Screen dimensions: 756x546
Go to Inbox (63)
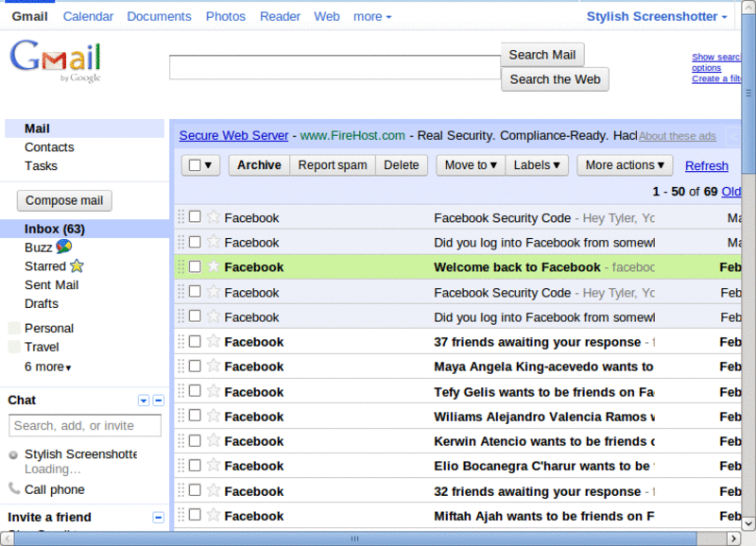pyautogui.click(x=55, y=229)
